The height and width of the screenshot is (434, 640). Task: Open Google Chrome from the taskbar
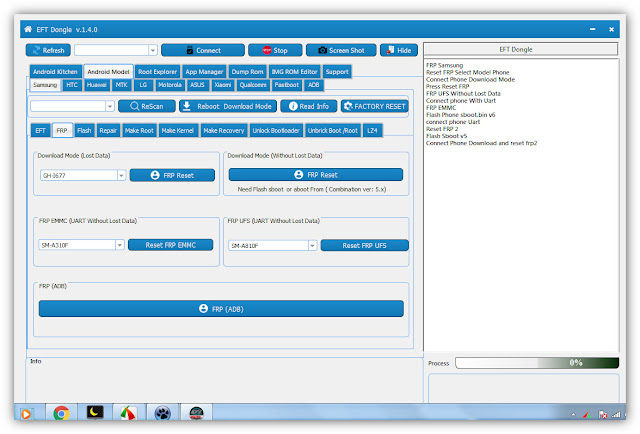[x=61, y=413]
